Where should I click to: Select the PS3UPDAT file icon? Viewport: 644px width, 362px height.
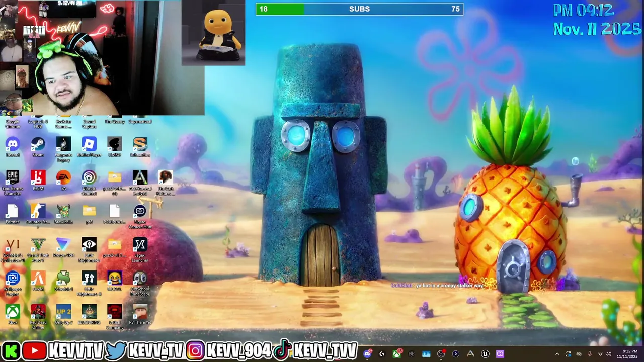(115, 214)
